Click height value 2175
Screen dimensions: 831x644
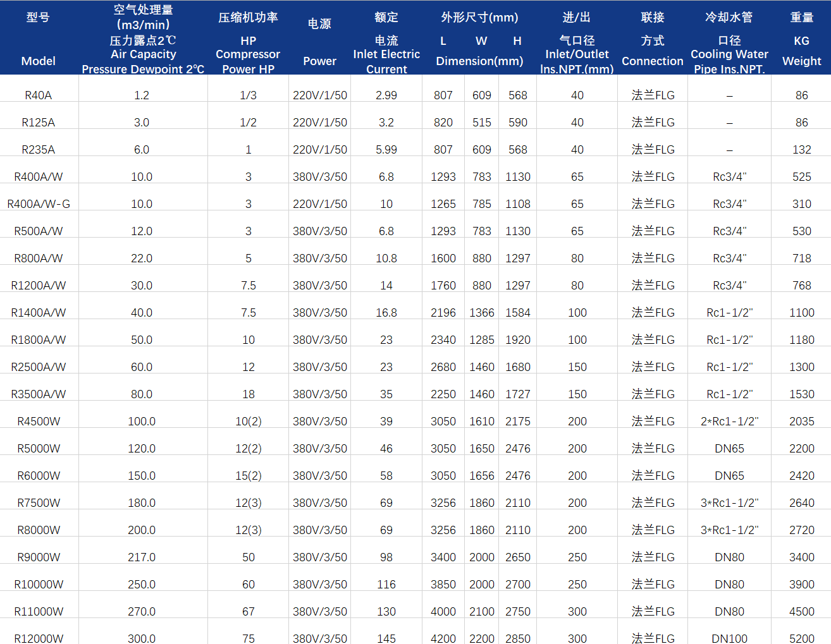pyautogui.click(x=518, y=422)
